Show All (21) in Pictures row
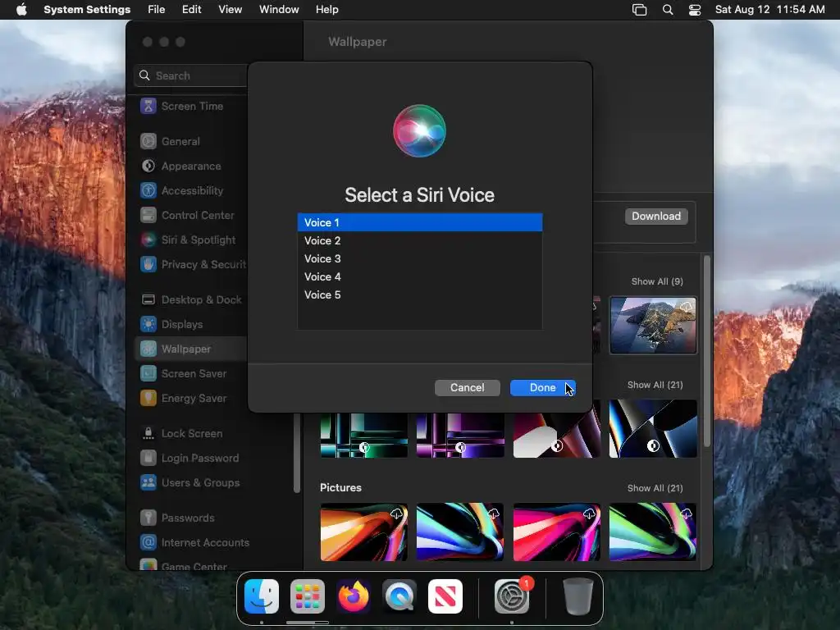The height and width of the screenshot is (630, 840). pos(655,489)
